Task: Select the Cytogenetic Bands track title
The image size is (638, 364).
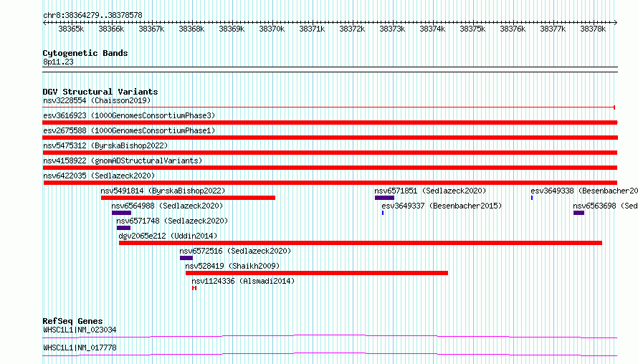Action: point(85,53)
